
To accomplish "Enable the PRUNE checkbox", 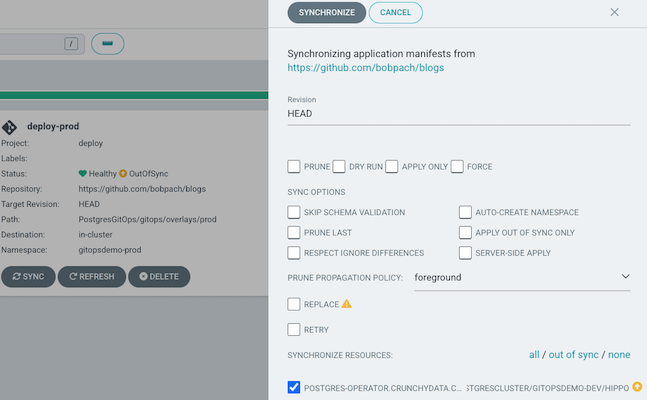I will 294,166.
